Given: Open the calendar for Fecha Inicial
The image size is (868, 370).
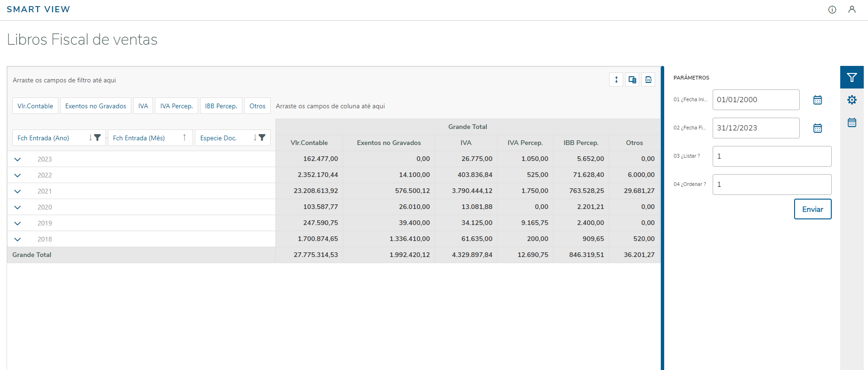Looking at the screenshot, I should click(x=817, y=100).
